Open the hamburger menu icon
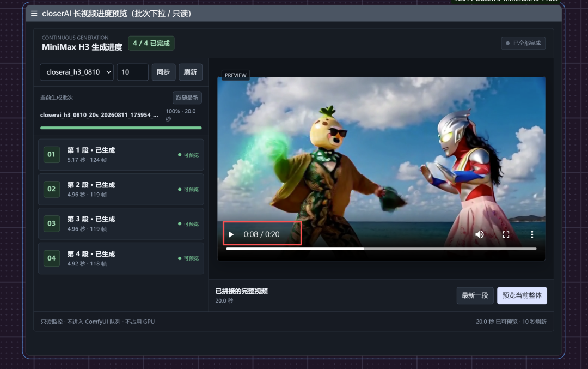Viewport: 588px width, 369px height. (34, 14)
